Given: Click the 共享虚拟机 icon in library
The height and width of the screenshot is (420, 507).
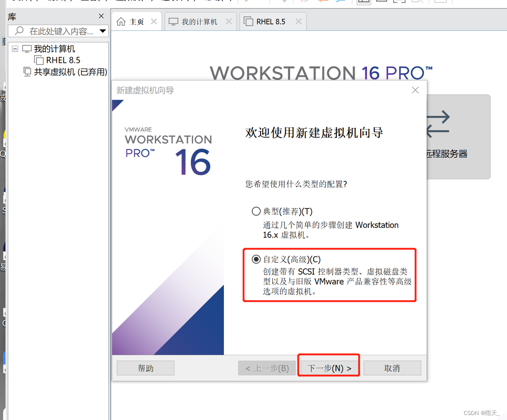Looking at the screenshot, I should coord(27,71).
